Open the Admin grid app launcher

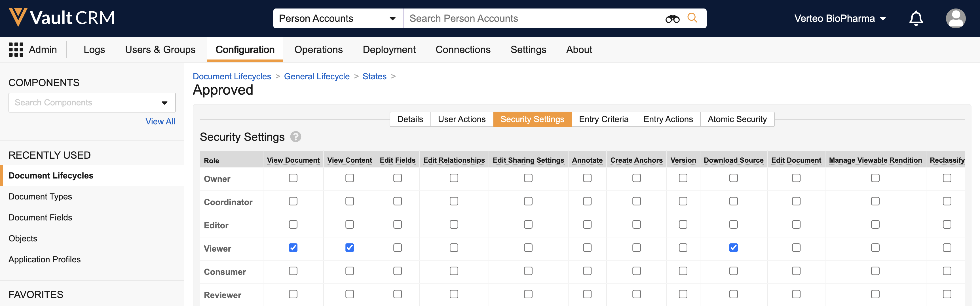pos(16,49)
